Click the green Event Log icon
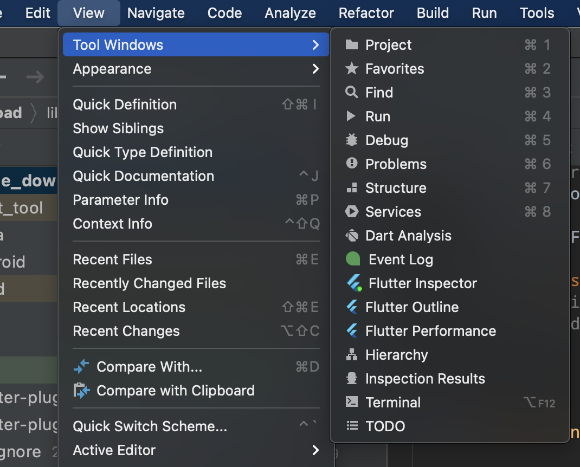 (x=353, y=259)
